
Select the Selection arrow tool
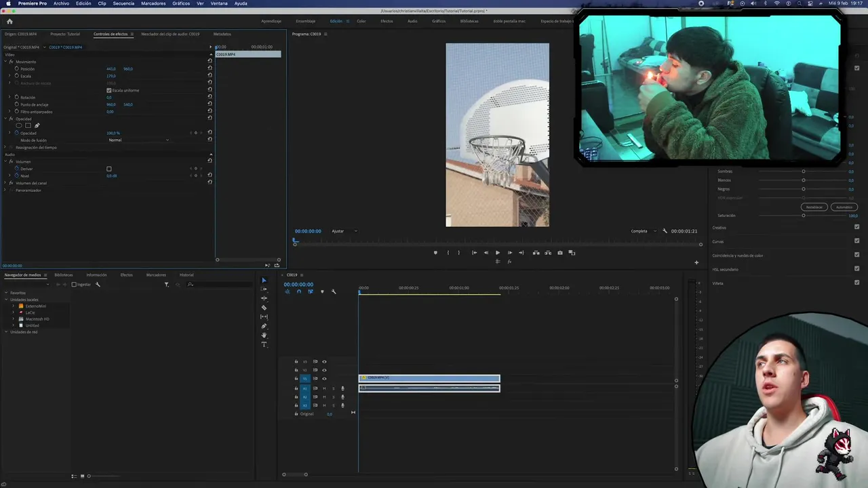coord(264,280)
